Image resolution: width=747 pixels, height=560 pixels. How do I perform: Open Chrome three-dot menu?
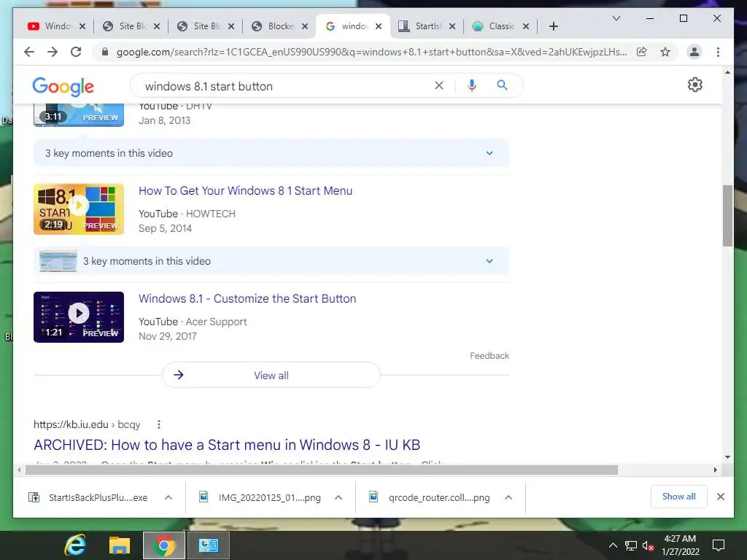coord(718,52)
